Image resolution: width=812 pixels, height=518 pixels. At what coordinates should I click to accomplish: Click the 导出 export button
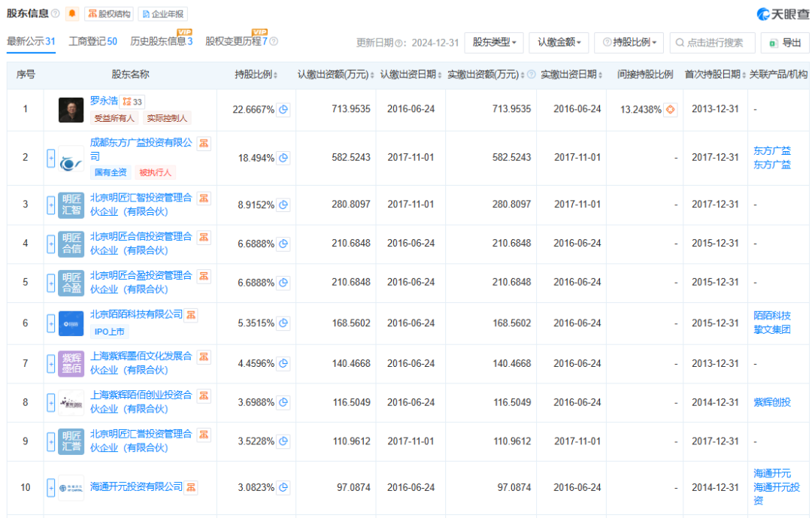(x=785, y=43)
